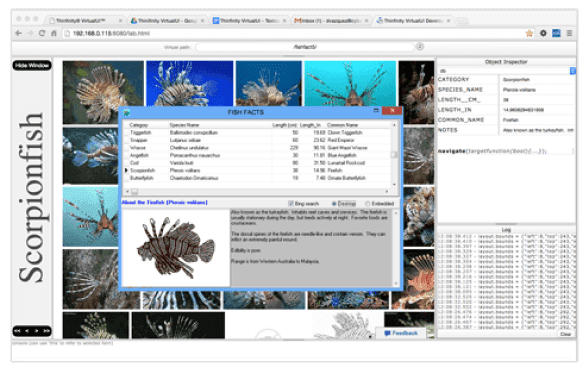Open the browser hamburger menu

pos(569,33)
